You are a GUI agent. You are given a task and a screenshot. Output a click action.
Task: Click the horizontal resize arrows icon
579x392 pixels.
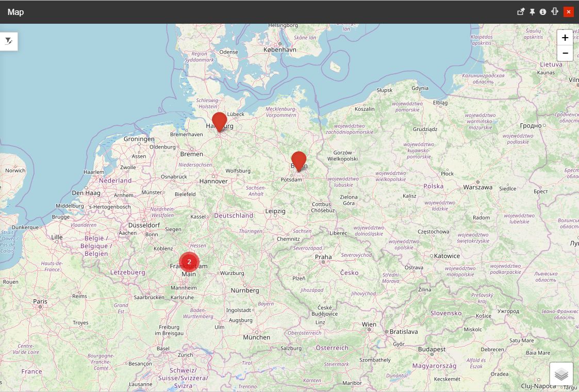(x=554, y=11)
